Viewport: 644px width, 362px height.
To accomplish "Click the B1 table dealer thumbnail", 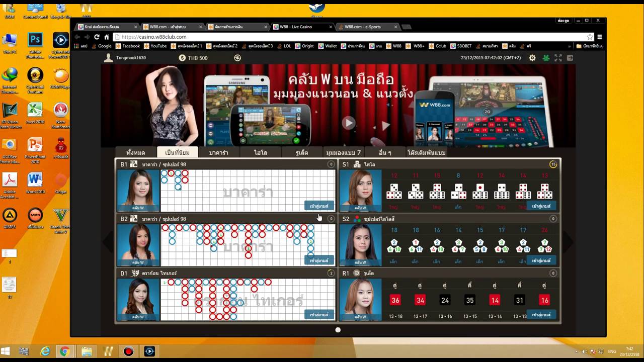I will [x=138, y=191].
